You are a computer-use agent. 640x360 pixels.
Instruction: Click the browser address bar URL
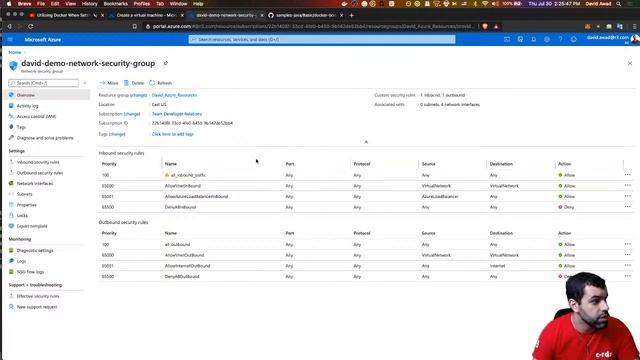312,27
